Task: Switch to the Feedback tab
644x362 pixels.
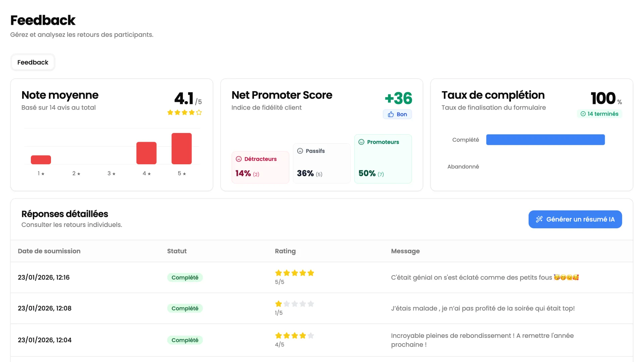Action: [x=33, y=62]
